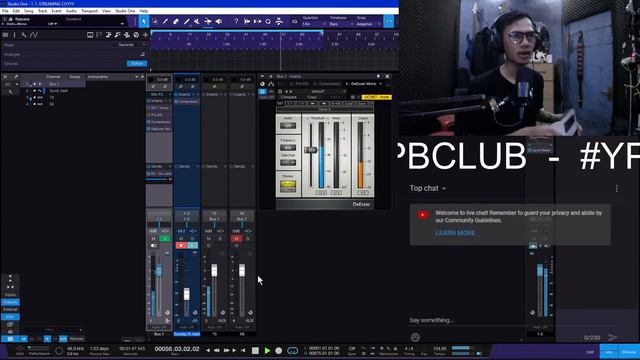Click the Compare button in plugin window
Screen dimensions: 640x360
289,97
